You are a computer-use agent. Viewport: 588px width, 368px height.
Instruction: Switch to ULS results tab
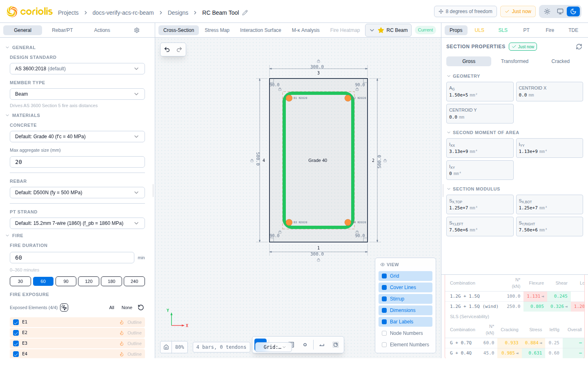(479, 30)
